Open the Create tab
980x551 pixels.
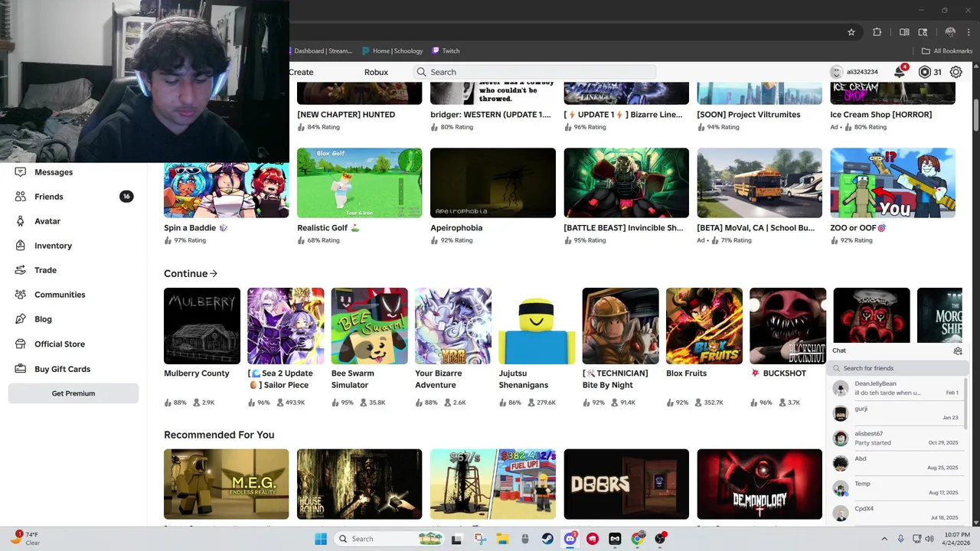click(x=301, y=72)
